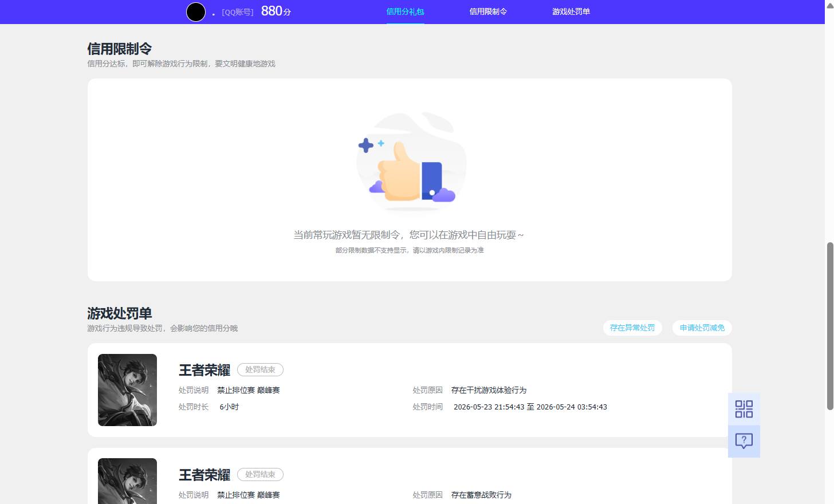Click the 当前常玩游戏暂无限制令 message
Screen dimensions: 834x504
pyautogui.click(x=408, y=235)
